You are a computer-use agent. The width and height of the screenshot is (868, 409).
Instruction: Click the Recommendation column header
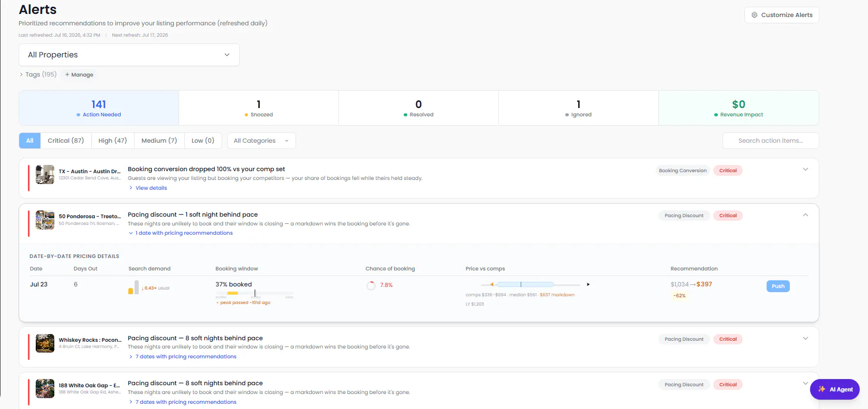click(694, 269)
